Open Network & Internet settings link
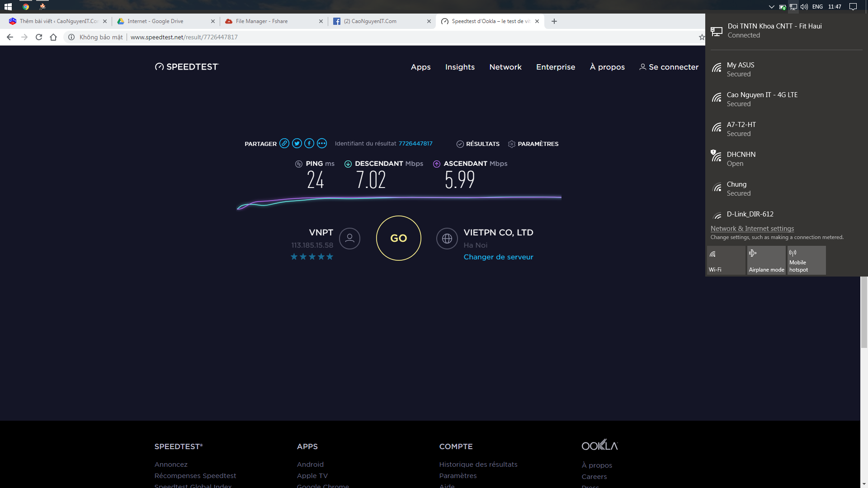This screenshot has width=868, height=488. coord(752,229)
